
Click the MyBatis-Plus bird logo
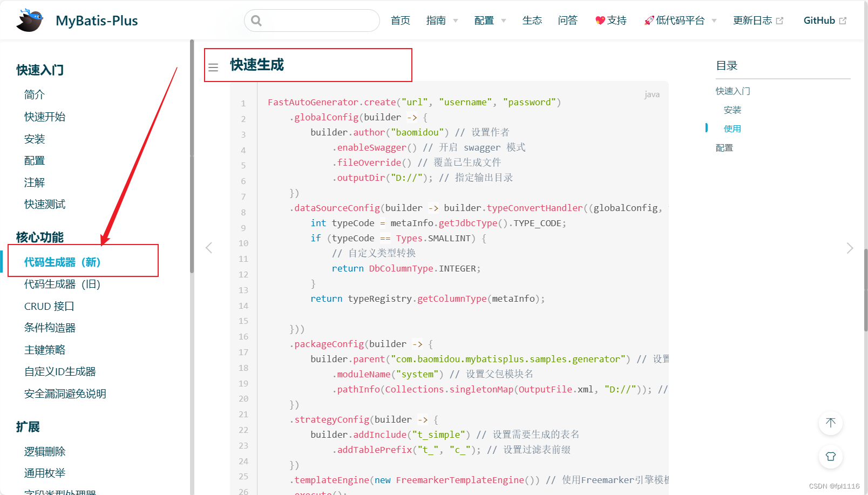click(30, 20)
